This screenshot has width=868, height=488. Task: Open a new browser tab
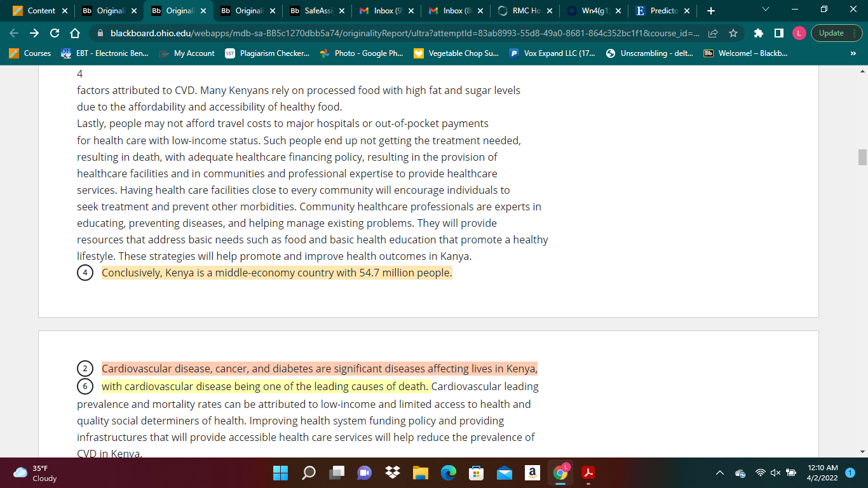pyautogui.click(x=710, y=11)
